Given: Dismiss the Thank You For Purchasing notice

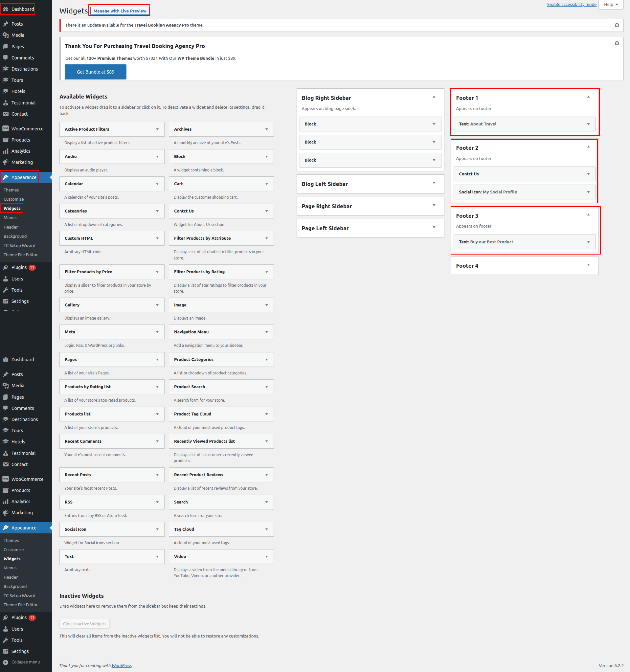Looking at the screenshot, I should coord(617,43).
